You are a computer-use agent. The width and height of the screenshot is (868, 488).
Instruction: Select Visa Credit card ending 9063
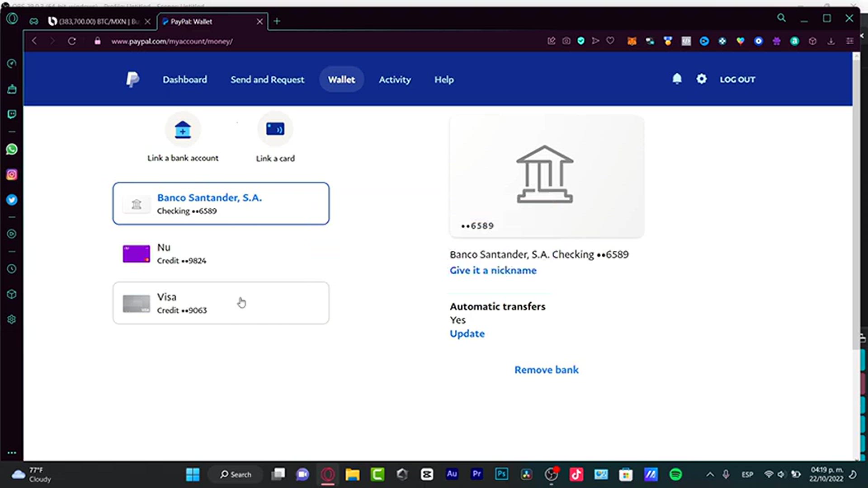click(221, 303)
